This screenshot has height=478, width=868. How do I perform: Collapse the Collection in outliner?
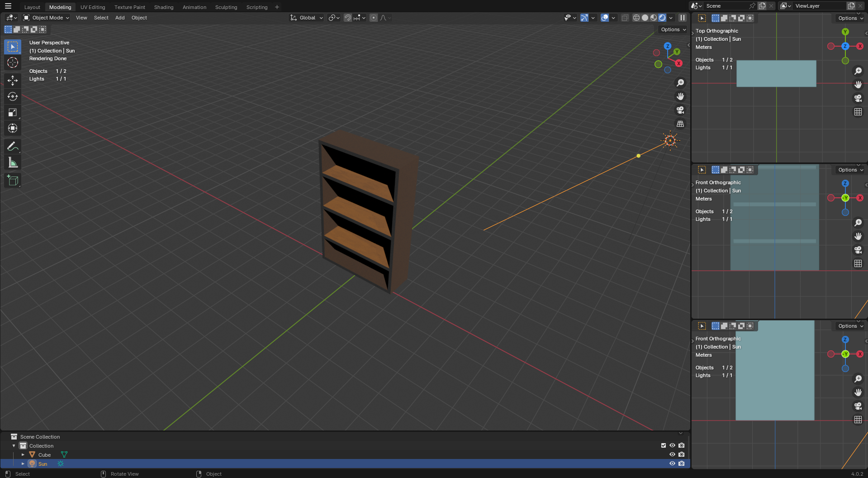click(14, 445)
